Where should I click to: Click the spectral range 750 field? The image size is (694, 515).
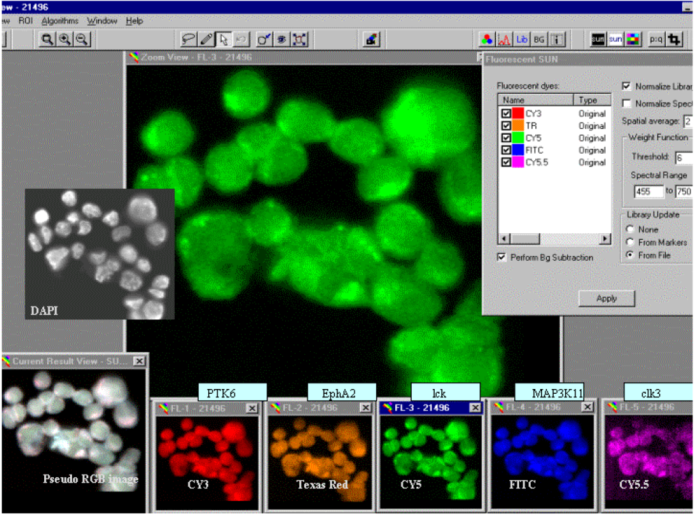pos(684,191)
